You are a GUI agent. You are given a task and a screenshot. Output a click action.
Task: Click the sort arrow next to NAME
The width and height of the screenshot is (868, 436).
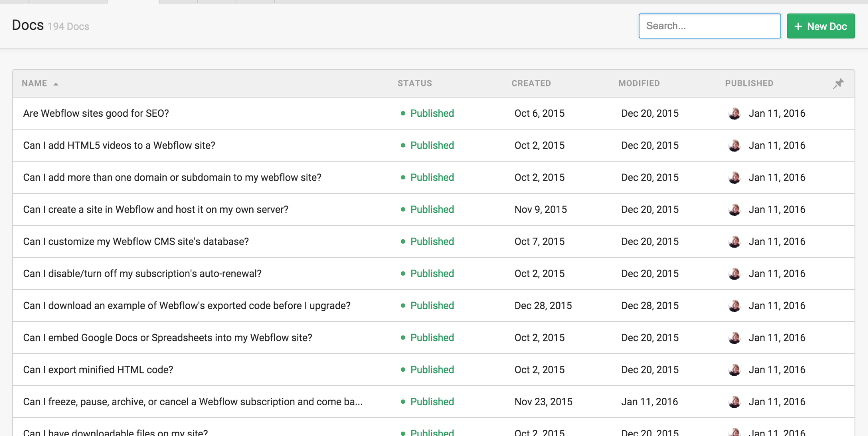coord(56,84)
